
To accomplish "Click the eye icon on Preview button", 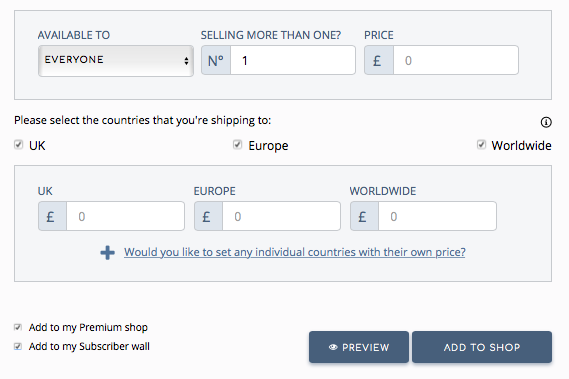I will point(333,347).
